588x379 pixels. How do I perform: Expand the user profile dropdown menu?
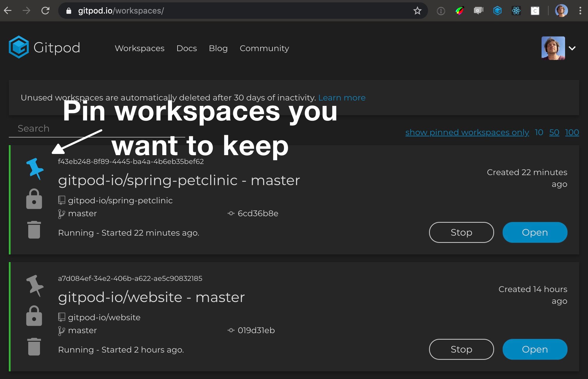[573, 48]
